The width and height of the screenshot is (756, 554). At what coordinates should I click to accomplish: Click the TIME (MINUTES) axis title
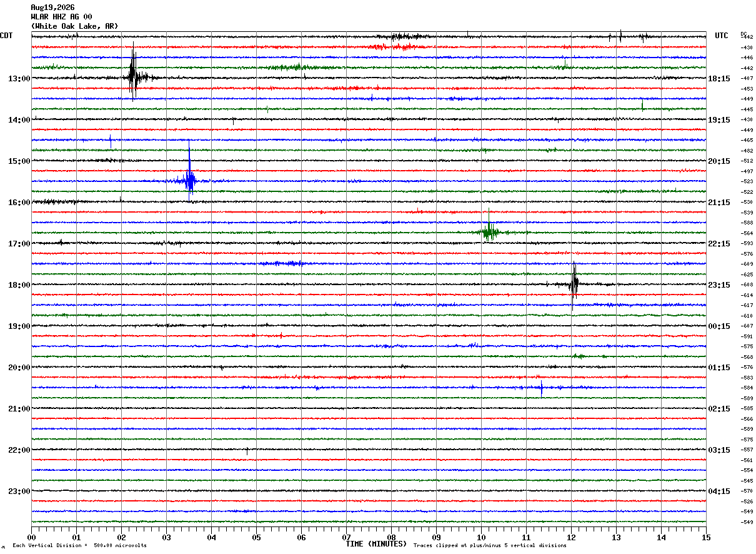[376, 544]
